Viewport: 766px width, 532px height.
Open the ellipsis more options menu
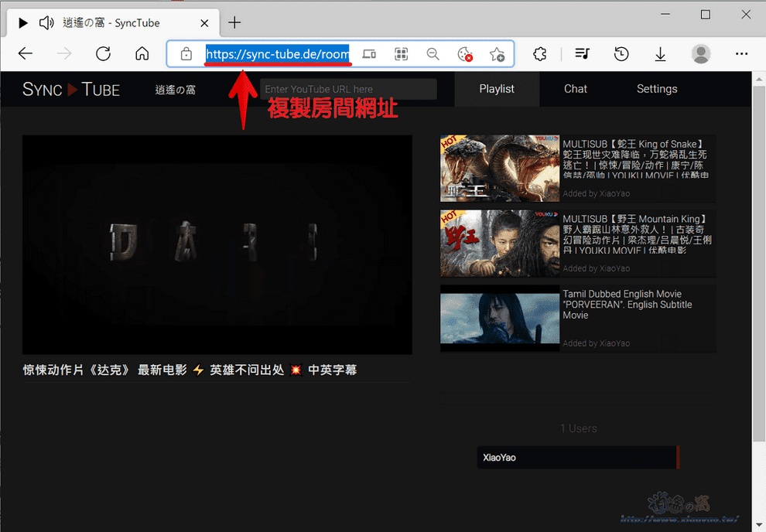[x=741, y=53]
